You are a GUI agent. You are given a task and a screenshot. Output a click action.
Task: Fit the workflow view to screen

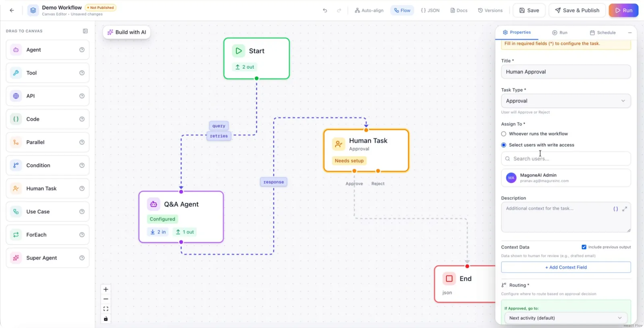(106, 309)
